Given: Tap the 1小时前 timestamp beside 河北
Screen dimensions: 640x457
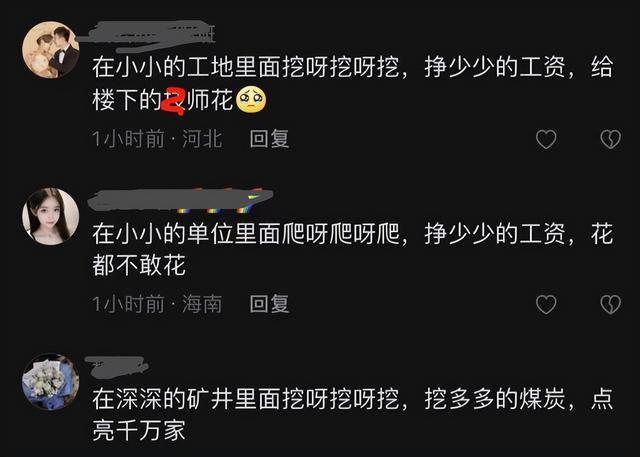Looking at the screenshot, I should point(128,139).
